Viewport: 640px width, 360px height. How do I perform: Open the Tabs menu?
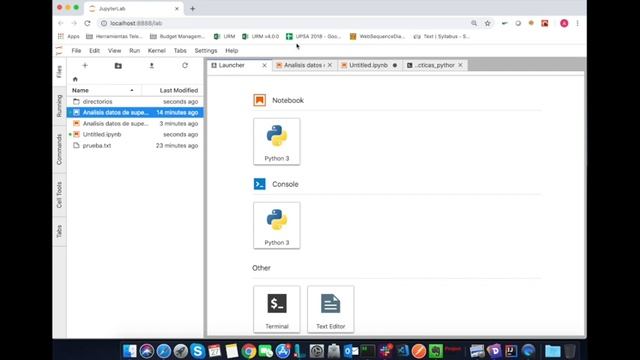(180, 51)
